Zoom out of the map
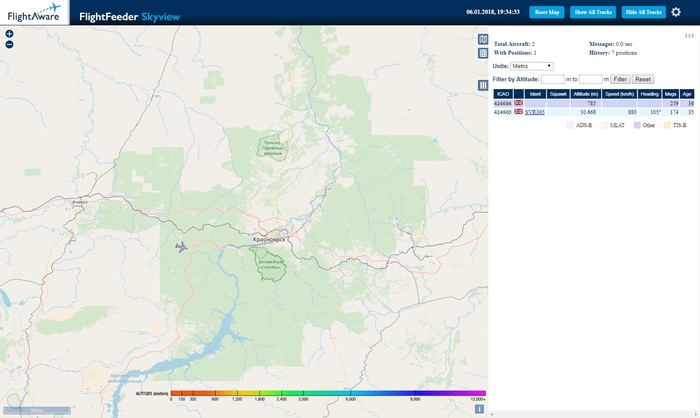The height and width of the screenshot is (418, 700). (9, 45)
